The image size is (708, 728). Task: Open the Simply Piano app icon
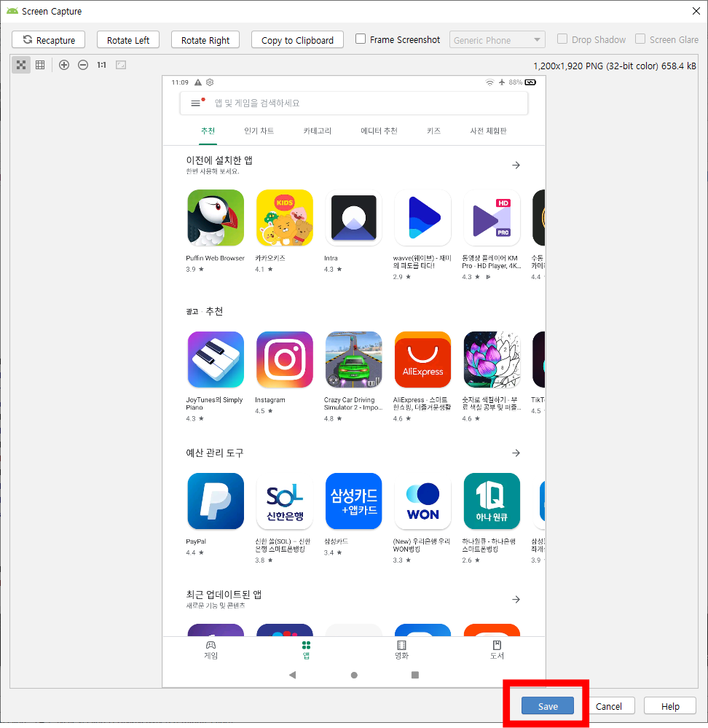point(216,359)
